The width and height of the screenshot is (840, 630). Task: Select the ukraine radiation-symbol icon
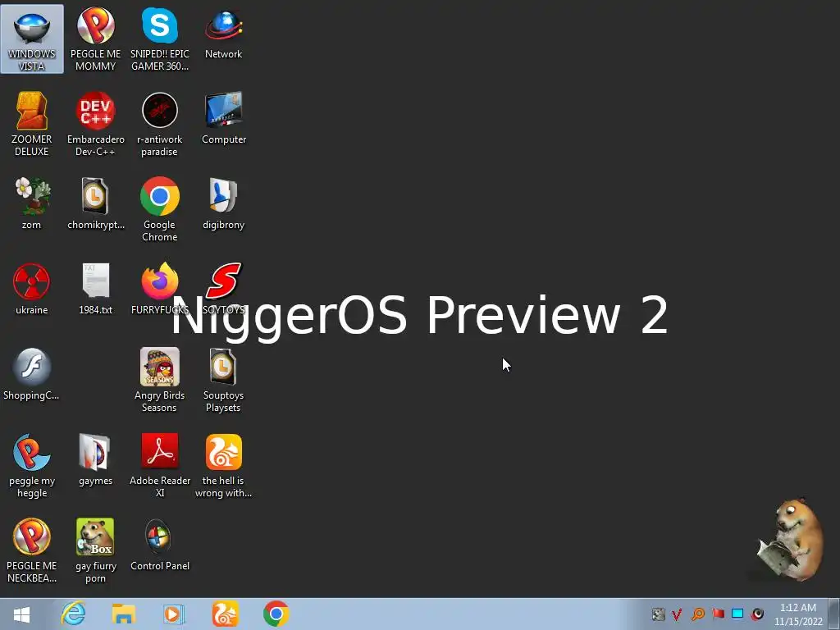tap(32, 289)
